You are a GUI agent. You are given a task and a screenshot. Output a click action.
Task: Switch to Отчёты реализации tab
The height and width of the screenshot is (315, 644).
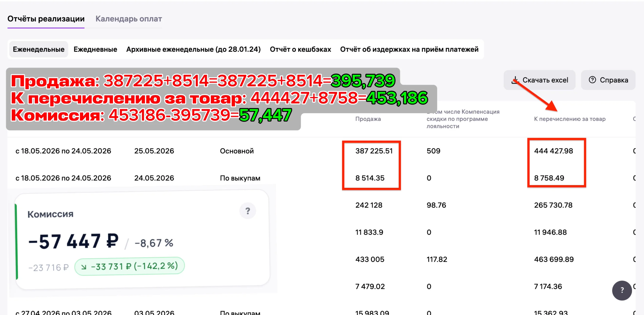coord(46,19)
